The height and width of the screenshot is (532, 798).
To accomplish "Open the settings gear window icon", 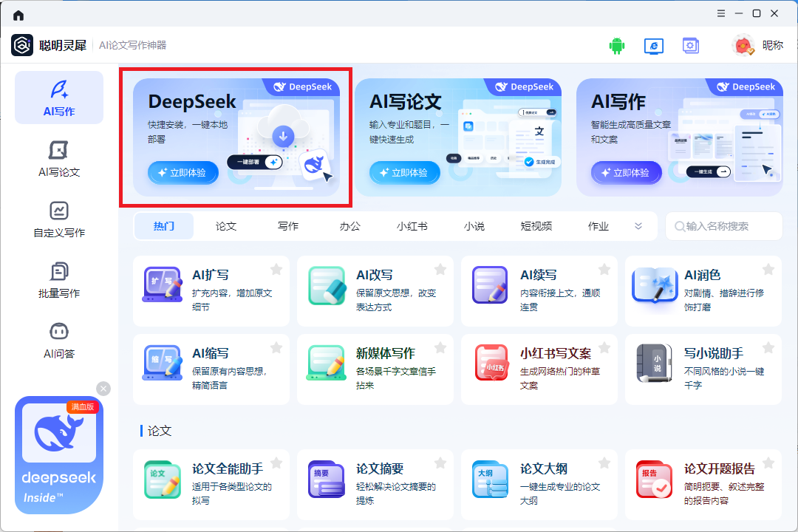I will (691, 46).
